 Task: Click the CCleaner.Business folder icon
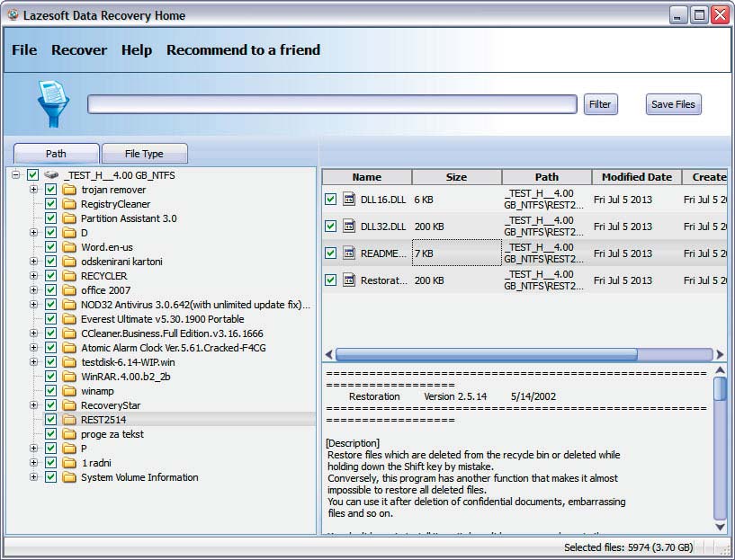[x=69, y=333]
